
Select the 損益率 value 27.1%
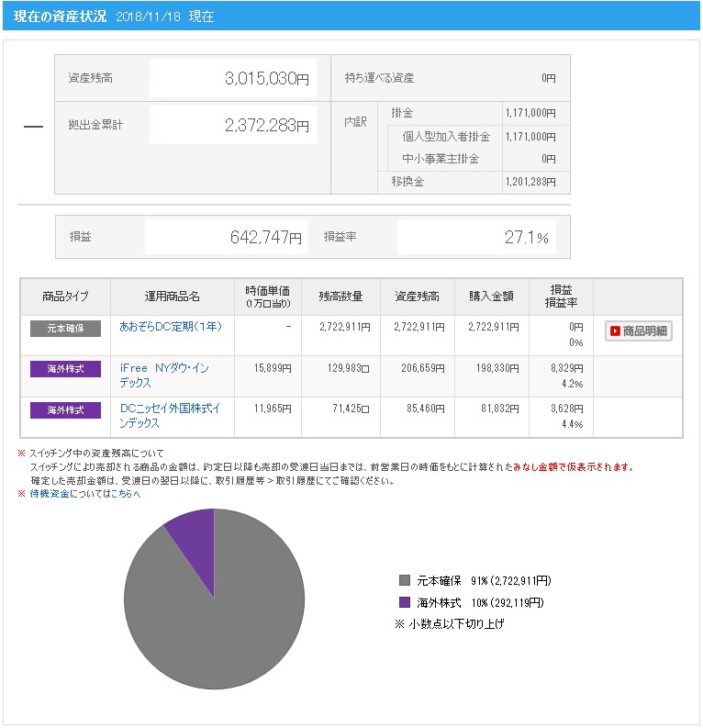pos(527,237)
